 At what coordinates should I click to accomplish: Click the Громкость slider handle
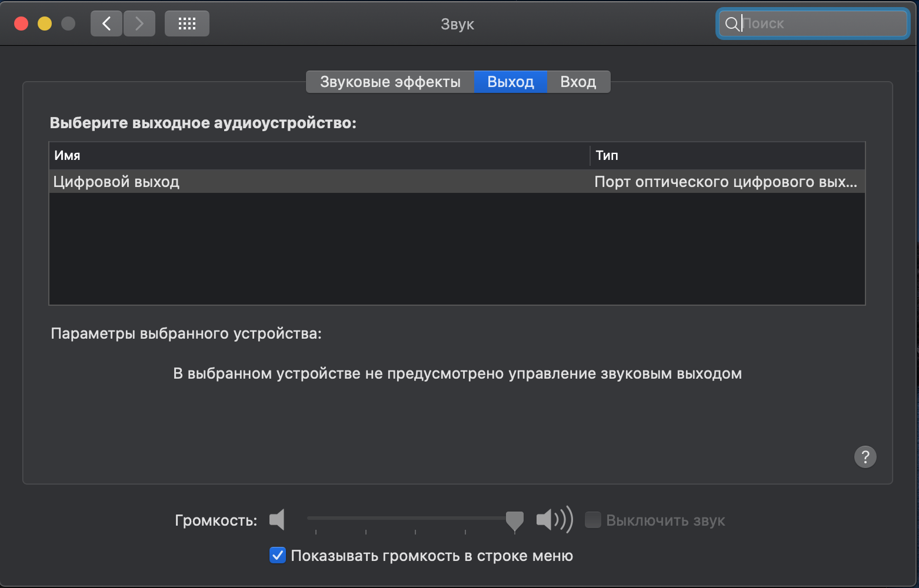point(515,520)
